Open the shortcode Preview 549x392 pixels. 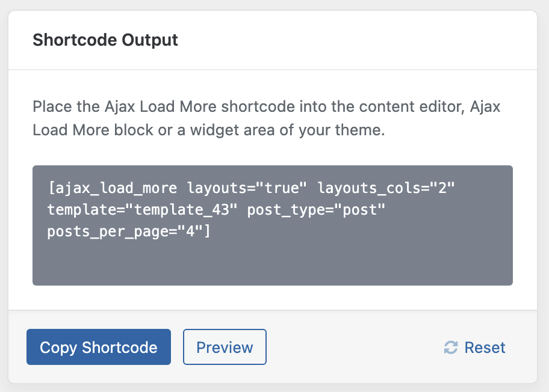click(x=225, y=347)
